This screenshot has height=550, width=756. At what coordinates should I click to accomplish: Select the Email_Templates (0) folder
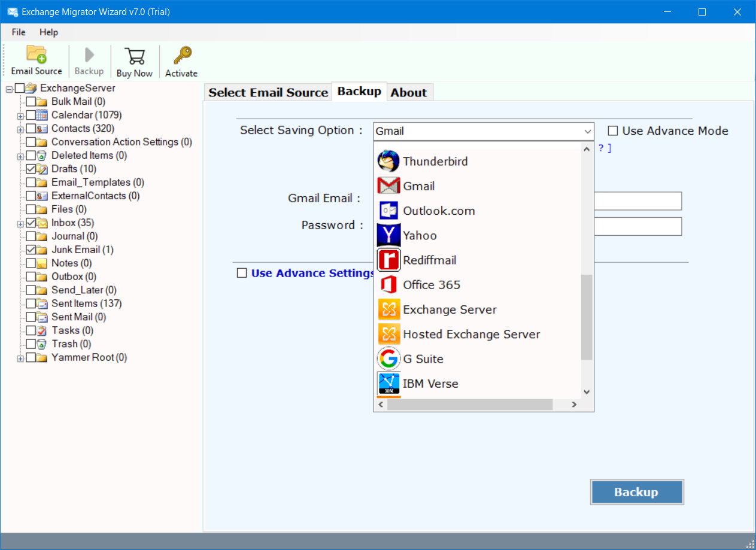tap(98, 183)
